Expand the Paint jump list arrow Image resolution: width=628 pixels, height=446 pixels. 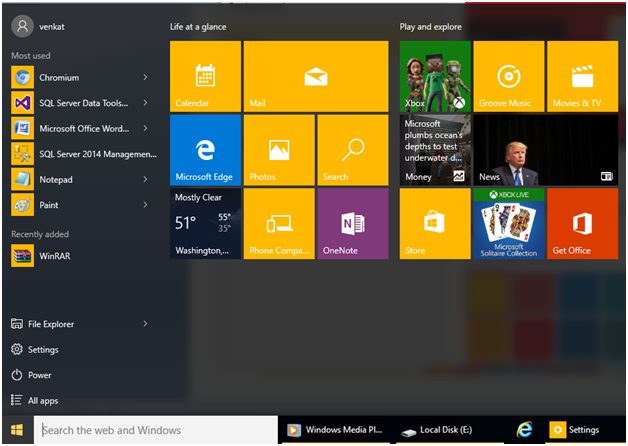click(145, 205)
